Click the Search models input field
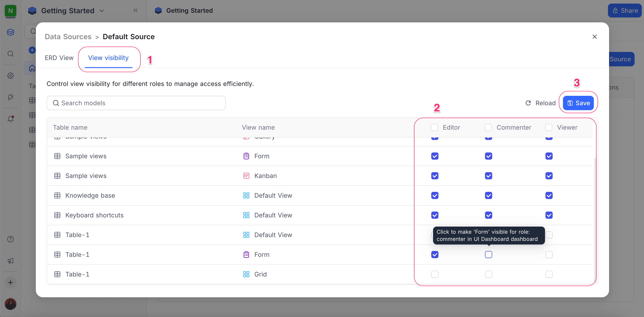 click(136, 103)
